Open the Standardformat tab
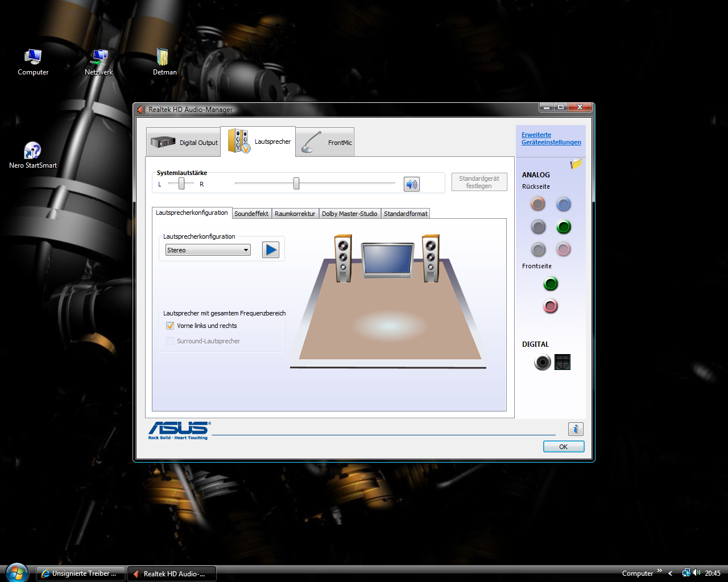The image size is (728, 582). (406, 214)
